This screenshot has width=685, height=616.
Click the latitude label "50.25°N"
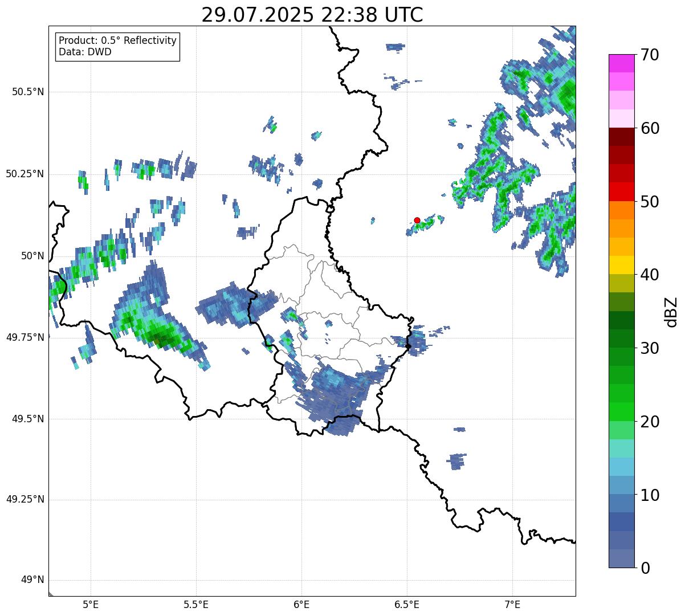pyautogui.click(x=25, y=174)
